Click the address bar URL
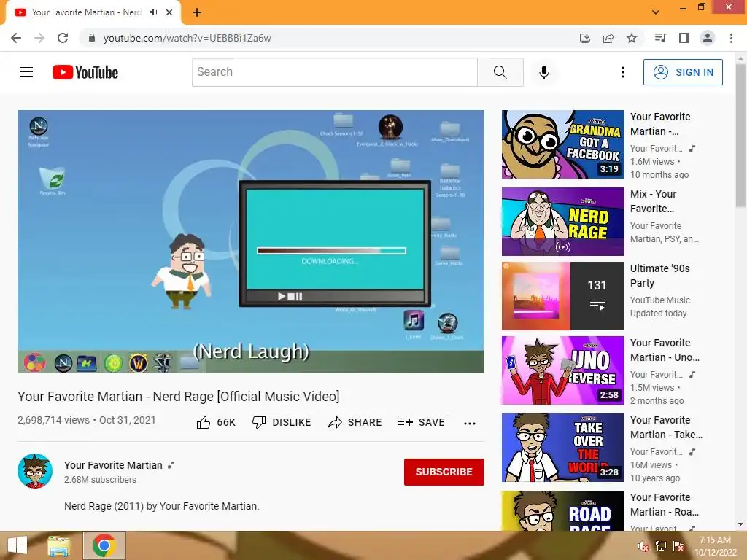The image size is (747, 560). [x=187, y=38]
